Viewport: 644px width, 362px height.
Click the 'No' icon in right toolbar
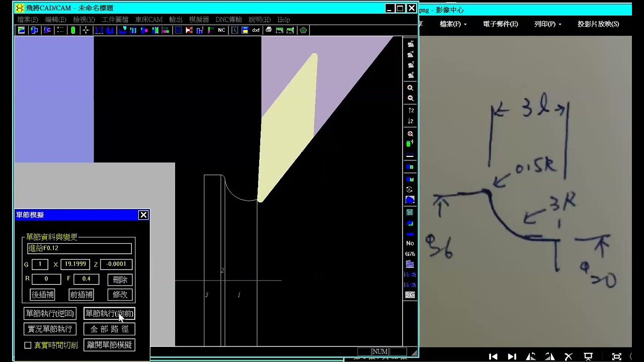coord(410,243)
